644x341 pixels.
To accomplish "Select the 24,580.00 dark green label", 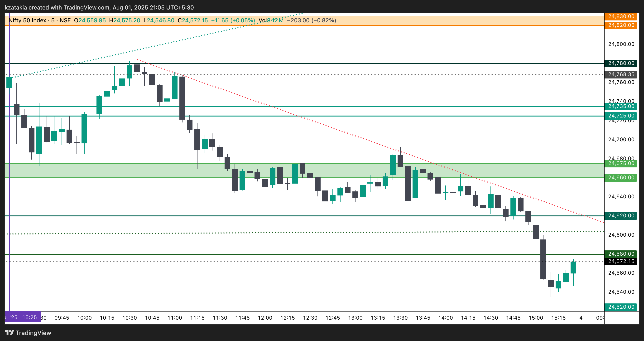I will point(621,254).
